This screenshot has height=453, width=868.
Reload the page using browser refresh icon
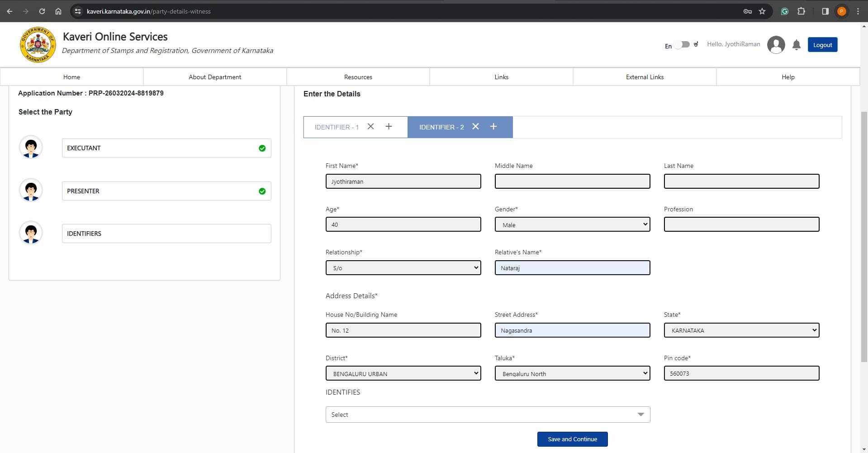point(42,11)
